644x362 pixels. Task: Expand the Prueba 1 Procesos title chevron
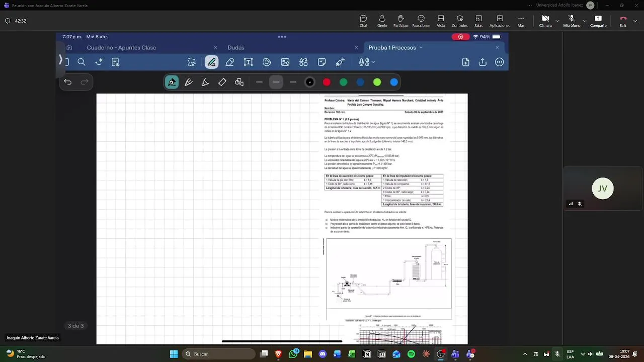[x=421, y=48]
